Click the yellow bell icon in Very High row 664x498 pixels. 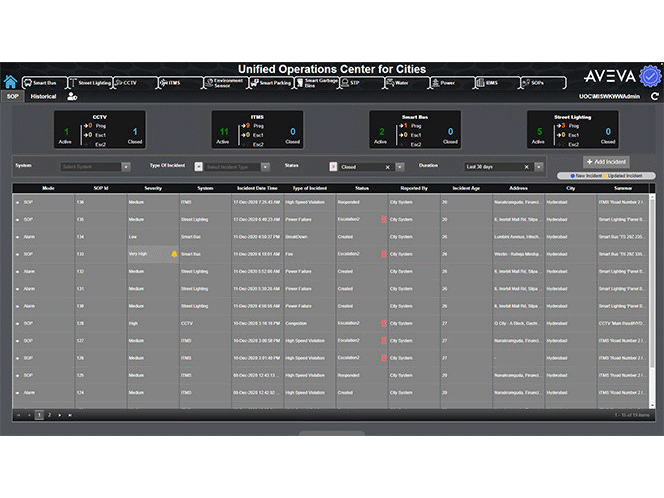[x=173, y=254]
